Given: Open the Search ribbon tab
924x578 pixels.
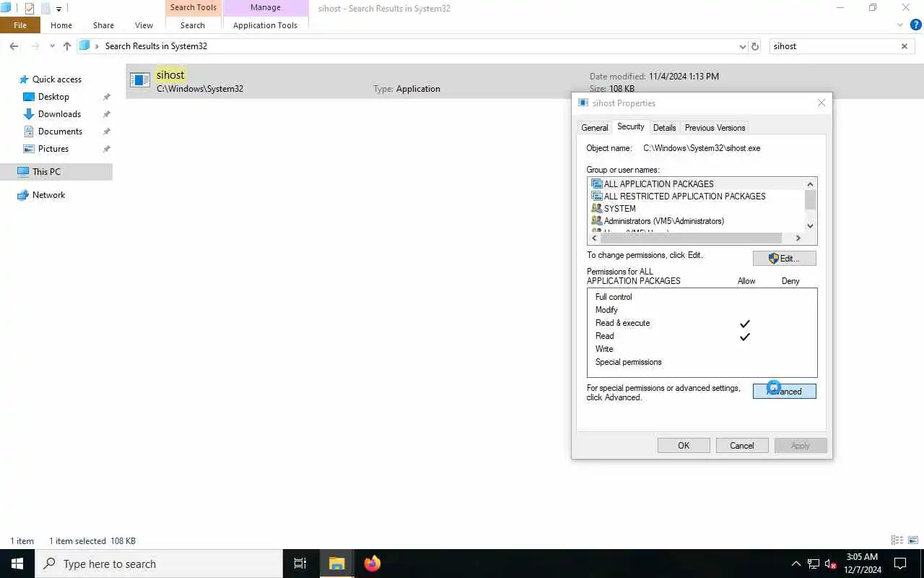Looking at the screenshot, I should (x=193, y=25).
